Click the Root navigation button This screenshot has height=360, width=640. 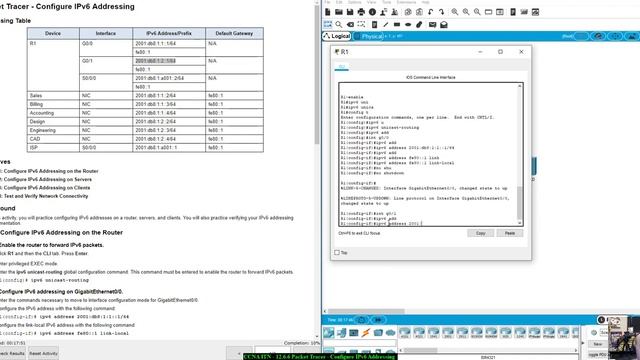[x=568, y=36]
